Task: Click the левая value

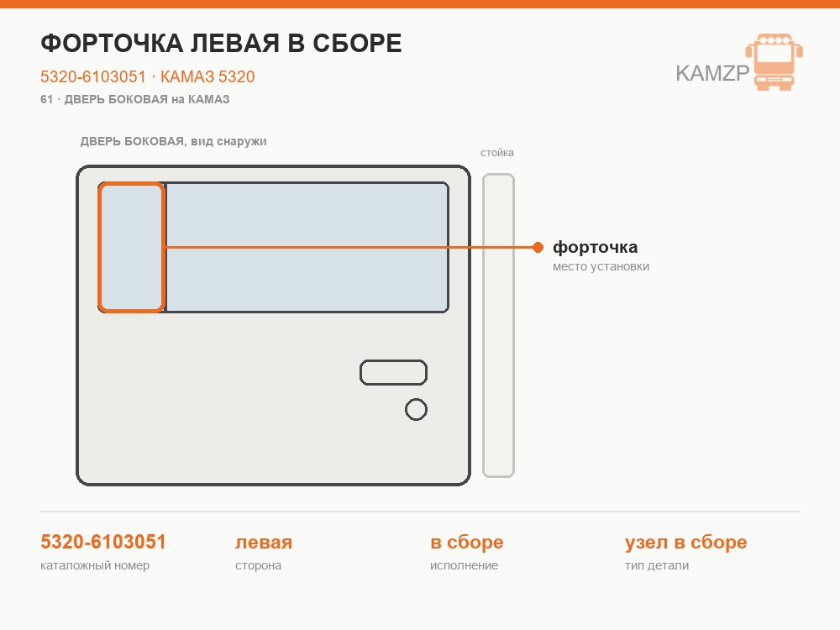Action: (x=264, y=542)
